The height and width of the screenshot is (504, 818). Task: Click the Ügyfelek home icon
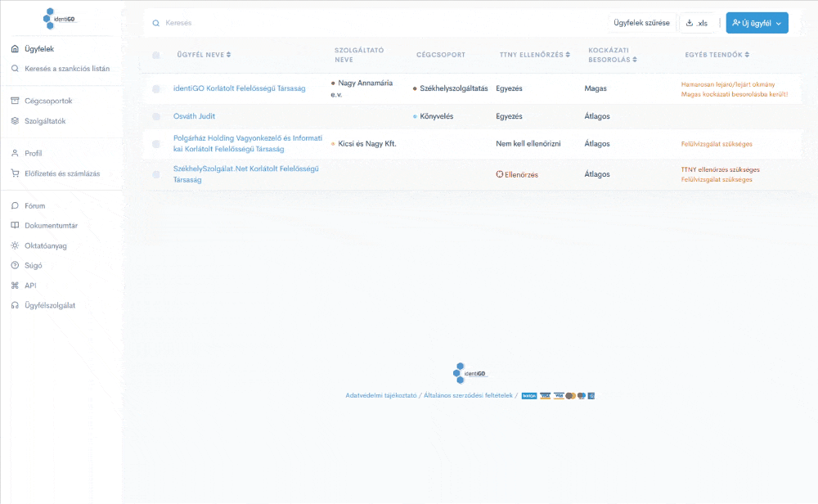(x=15, y=49)
